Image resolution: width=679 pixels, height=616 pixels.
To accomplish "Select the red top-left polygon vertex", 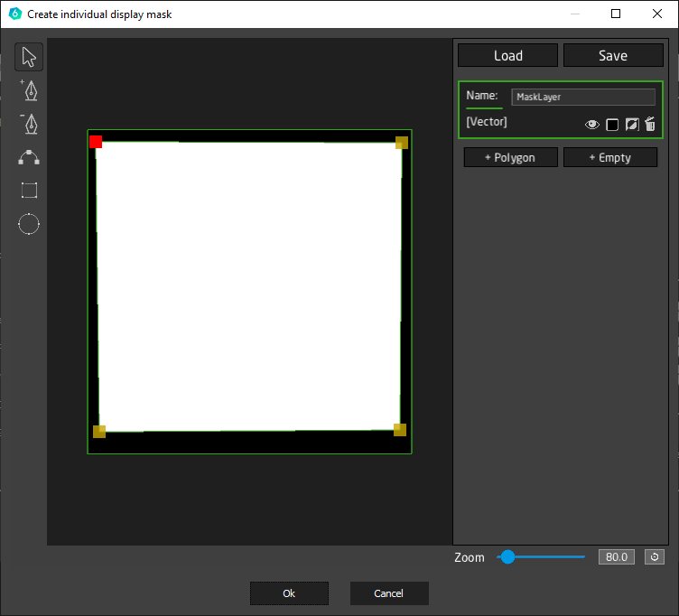I will [x=96, y=142].
